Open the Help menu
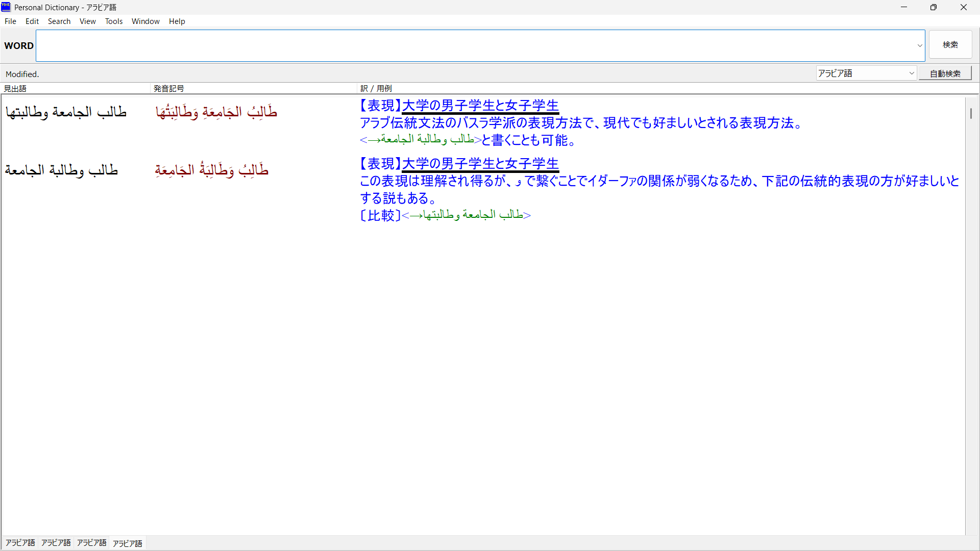This screenshot has width=980, height=551. (x=177, y=21)
